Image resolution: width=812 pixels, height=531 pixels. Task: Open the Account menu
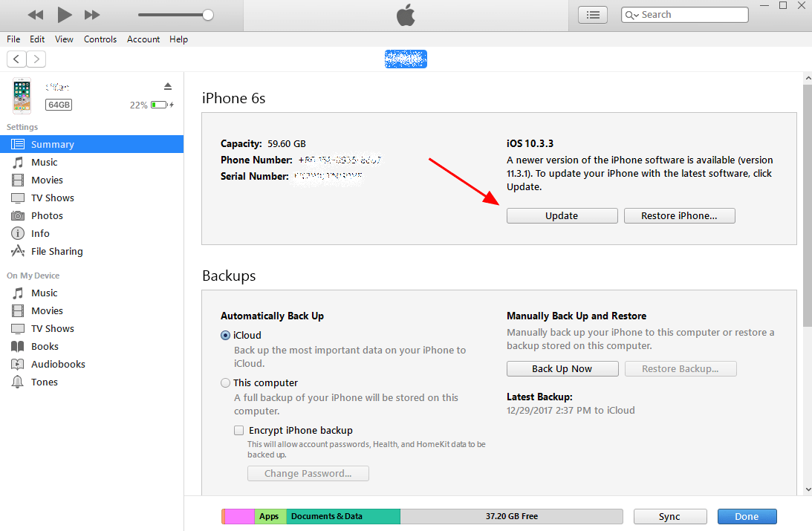[x=143, y=39]
